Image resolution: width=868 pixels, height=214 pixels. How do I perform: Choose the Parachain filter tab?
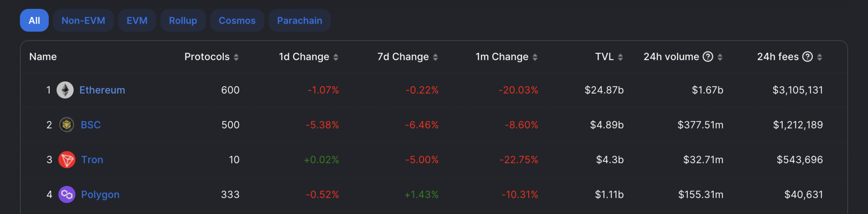(x=300, y=20)
